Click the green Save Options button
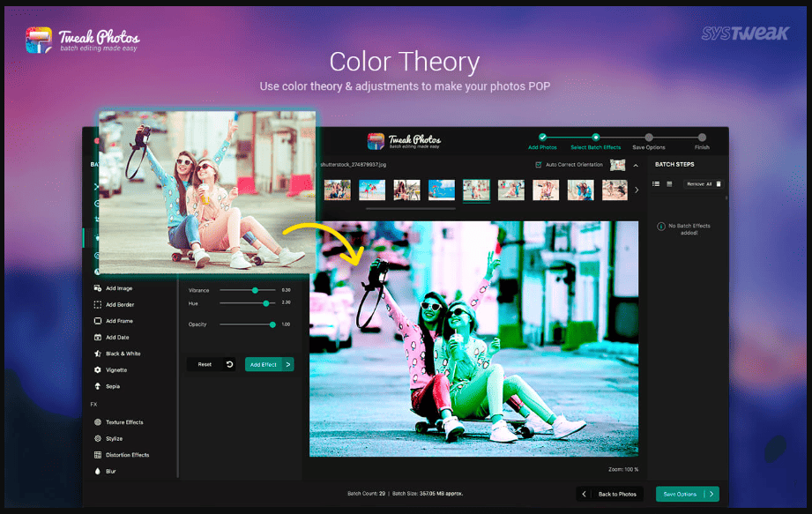Viewport: 812px width, 514px height. tap(687, 494)
